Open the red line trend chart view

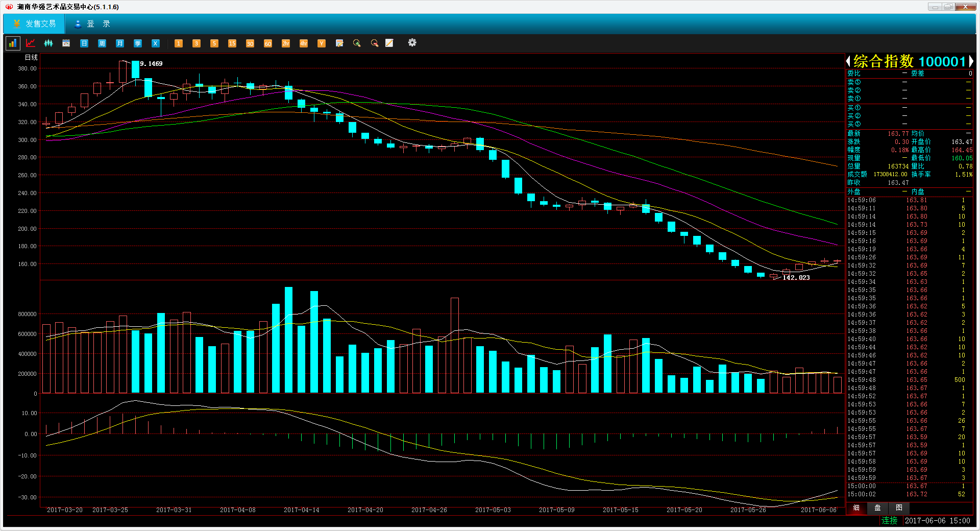pyautogui.click(x=31, y=43)
